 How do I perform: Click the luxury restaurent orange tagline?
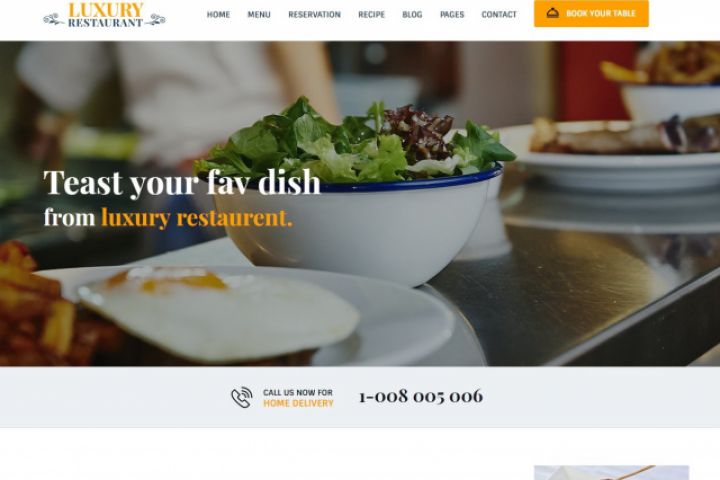coord(197,218)
